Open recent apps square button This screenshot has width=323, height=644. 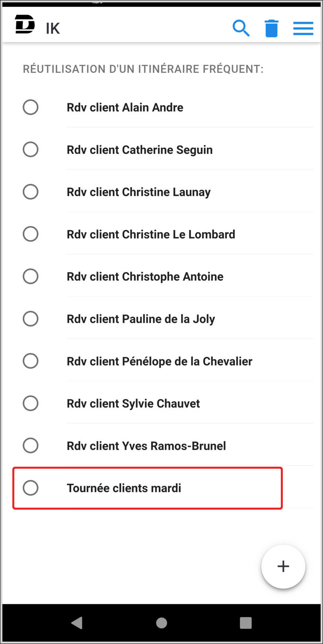[246, 623]
